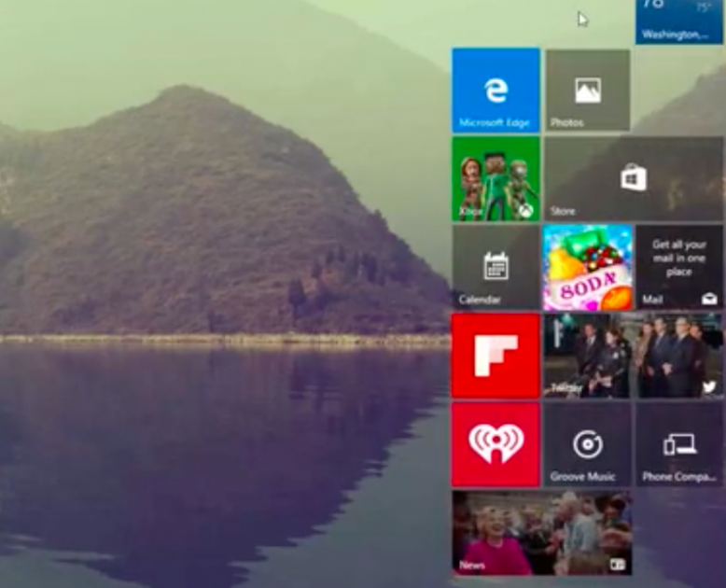Viewport: 726px width, 588px height.
Task: Open the Phone Companion tile
Action: coord(678,444)
